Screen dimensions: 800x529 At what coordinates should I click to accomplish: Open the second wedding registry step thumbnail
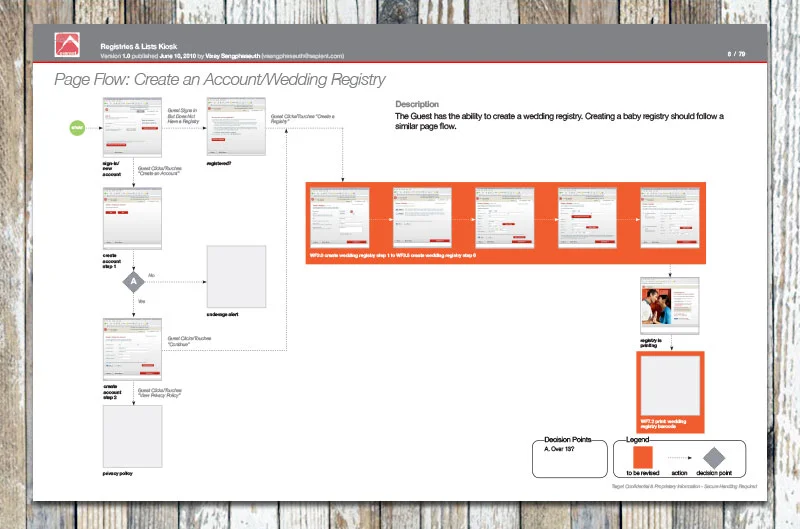(x=422, y=218)
